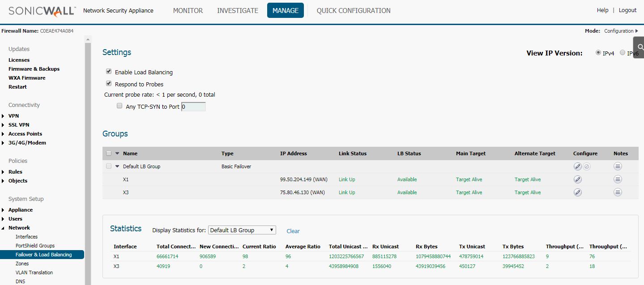Screen dimensions: 644x285
Task: Click Clear statistics link
Action: point(293,231)
